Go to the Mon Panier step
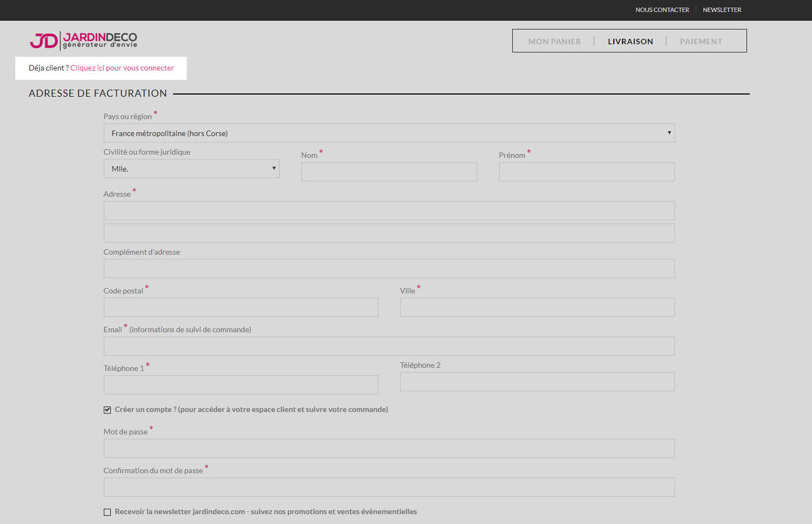812x524 pixels. (554, 42)
